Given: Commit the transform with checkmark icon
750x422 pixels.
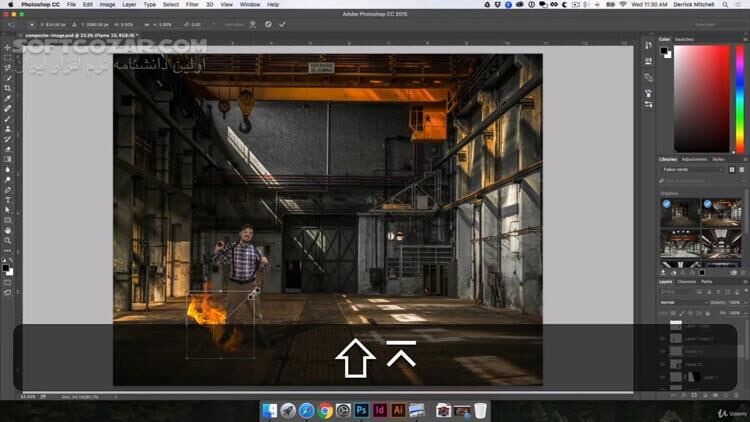Looking at the screenshot, I should (x=282, y=23).
